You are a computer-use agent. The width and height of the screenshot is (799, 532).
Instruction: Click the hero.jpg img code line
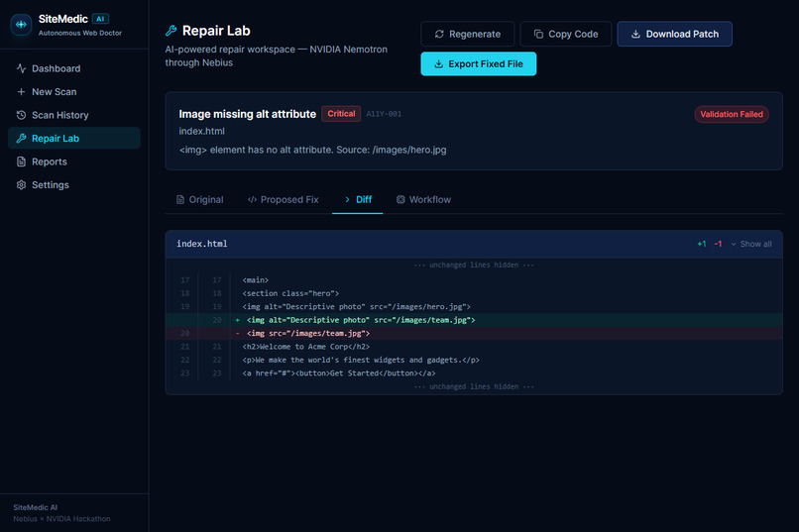[474, 307]
